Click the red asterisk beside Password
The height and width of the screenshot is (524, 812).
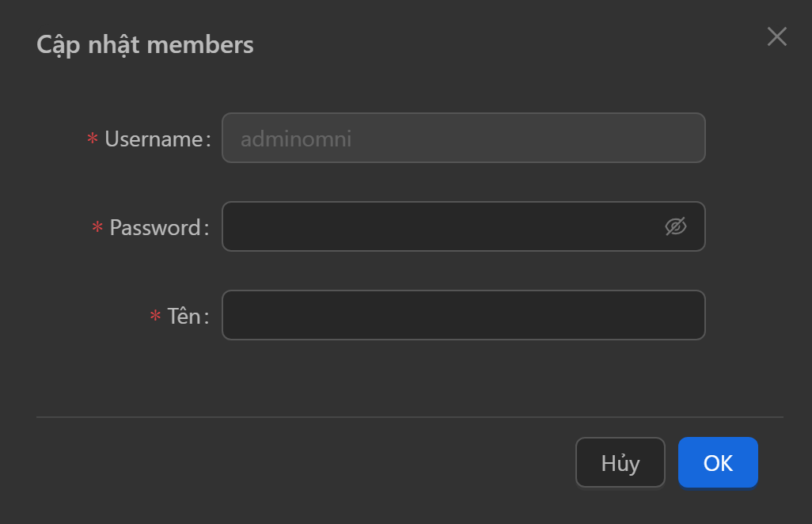[x=97, y=228]
